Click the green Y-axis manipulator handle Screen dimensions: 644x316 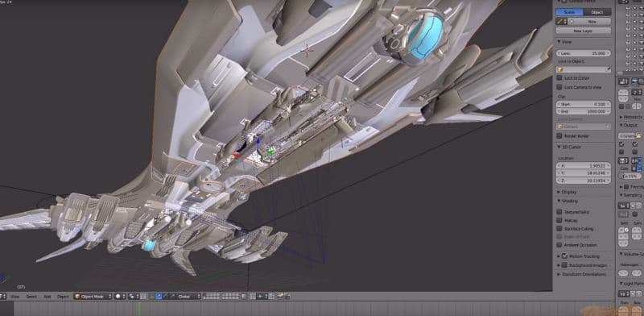click(270, 152)
